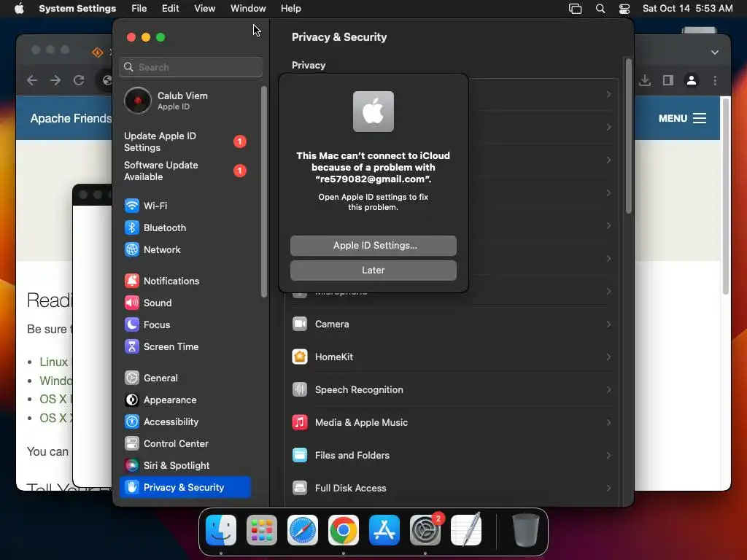Screen dimensions: 747x560
Task: Open Chrome three-dot menu
Action: point(715,80)
